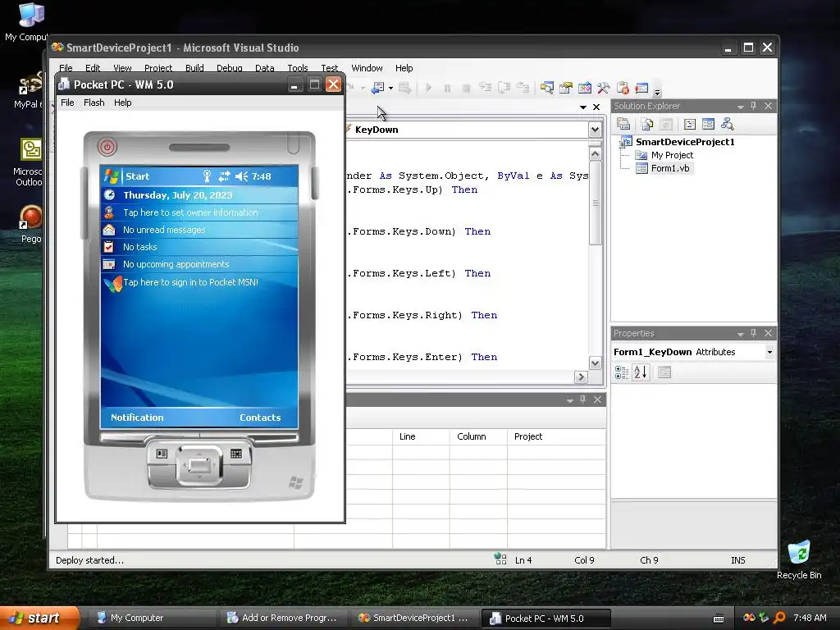840x630 pixels.
Task: Tap the left hardware button on emulator
Action: coord(162,454)
